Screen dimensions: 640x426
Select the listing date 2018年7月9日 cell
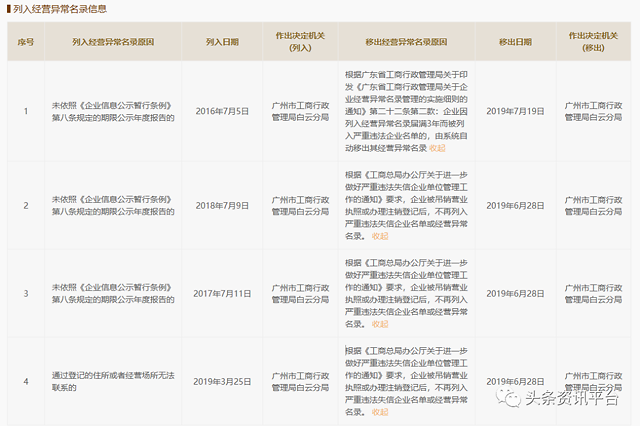tap(222, 205)
